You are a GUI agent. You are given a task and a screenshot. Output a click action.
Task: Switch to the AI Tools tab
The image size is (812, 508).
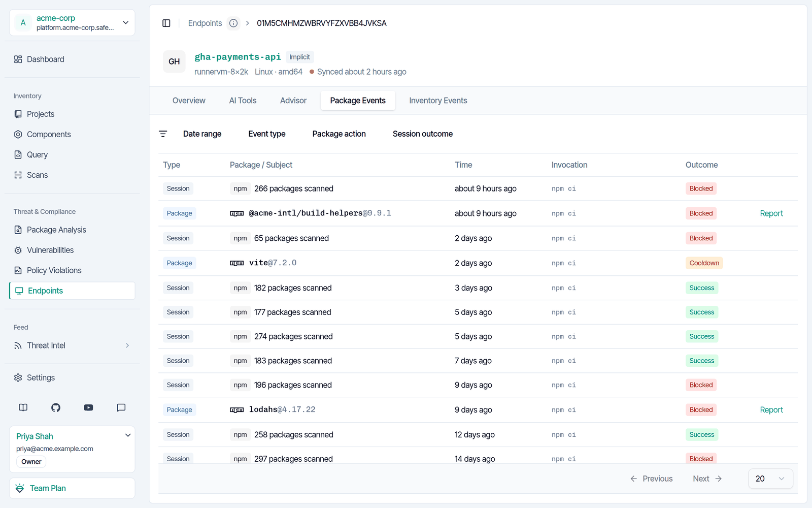click(x=243, y=101)
